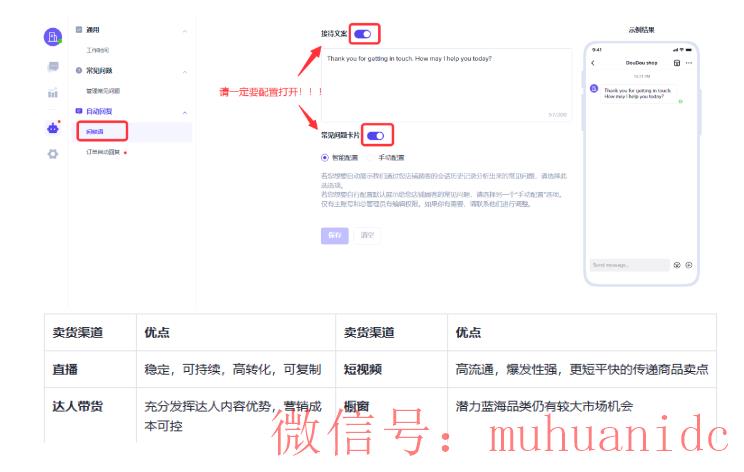Click the emoji icon beside Send message

pyautogui.click(x=677, y=265)
